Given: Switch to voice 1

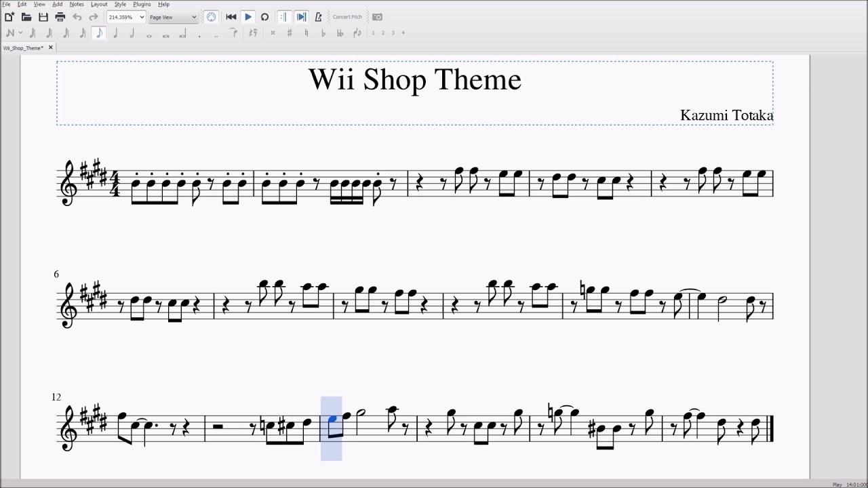Looking at the screenshot, I should pos(373,33).
